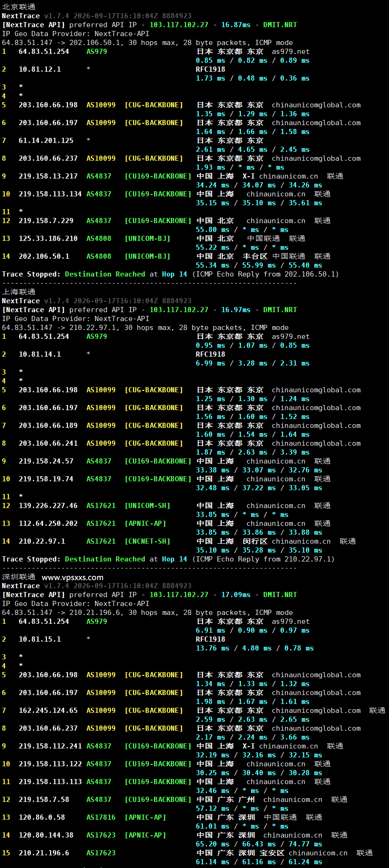Click the 深圳联通 heading text
Screen dimensions: 389x868
[x=19, y=577]
